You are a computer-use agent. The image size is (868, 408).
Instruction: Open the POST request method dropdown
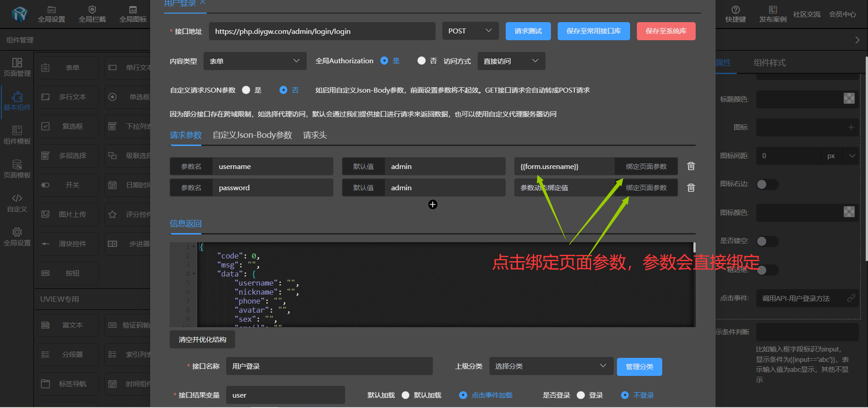coord(470,31)
